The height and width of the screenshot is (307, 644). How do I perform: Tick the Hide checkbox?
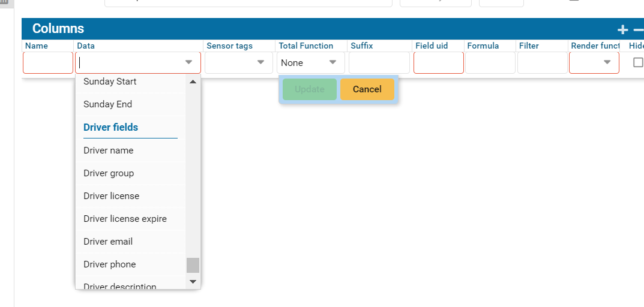(x=638, y=62)
